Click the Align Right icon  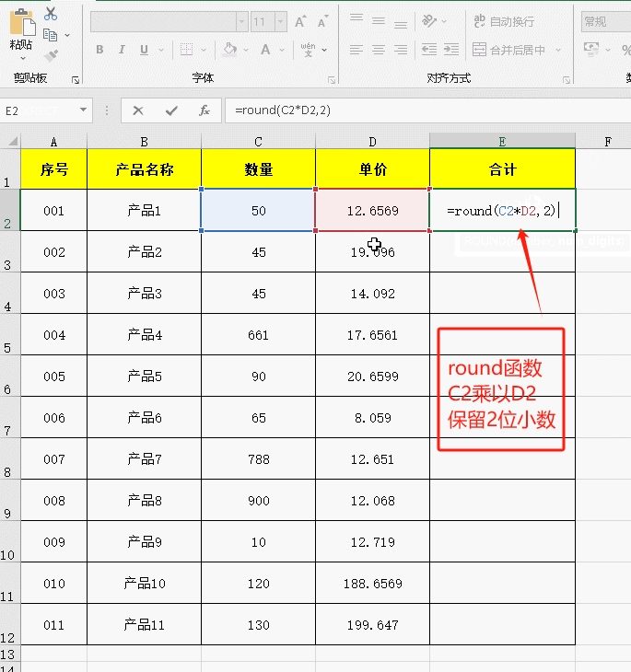click(x=401, y=50)
